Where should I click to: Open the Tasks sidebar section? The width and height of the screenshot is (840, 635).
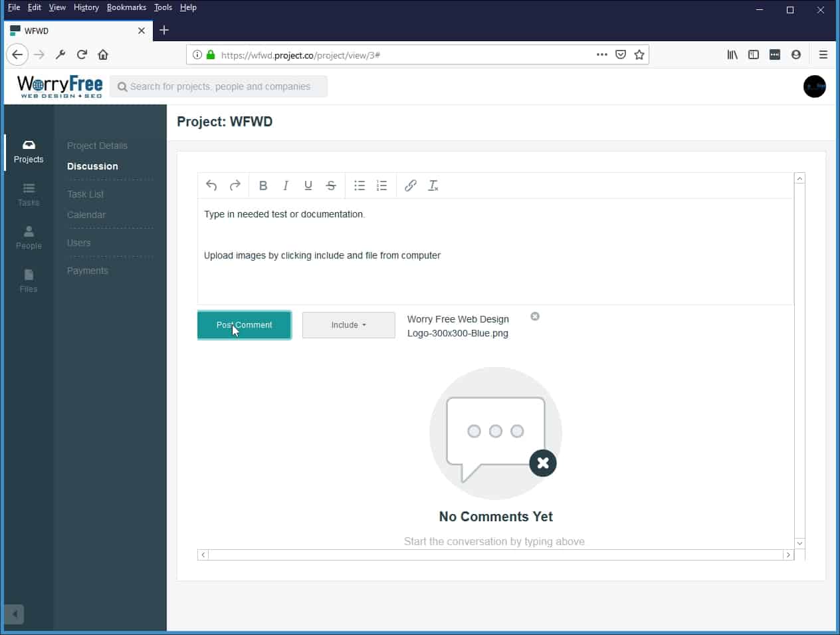point(29,195)
